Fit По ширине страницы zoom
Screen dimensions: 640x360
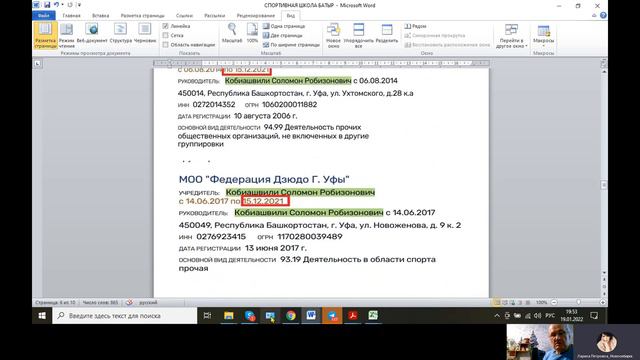coord(291,45)
